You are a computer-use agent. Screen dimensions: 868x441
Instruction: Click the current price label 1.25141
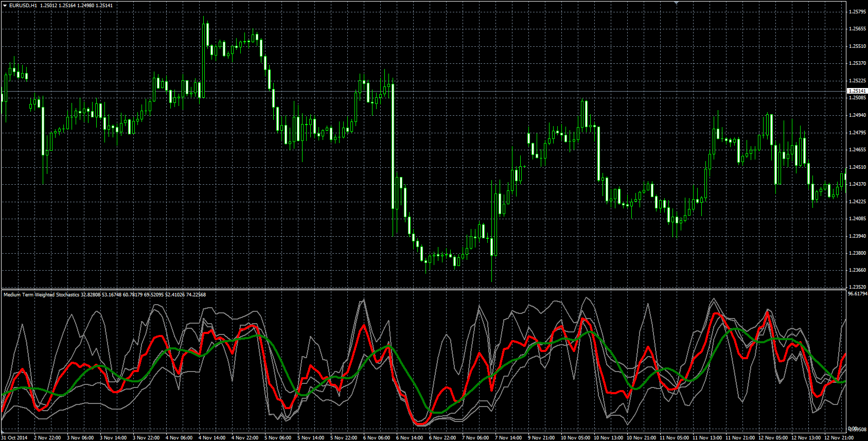point(857,91)
